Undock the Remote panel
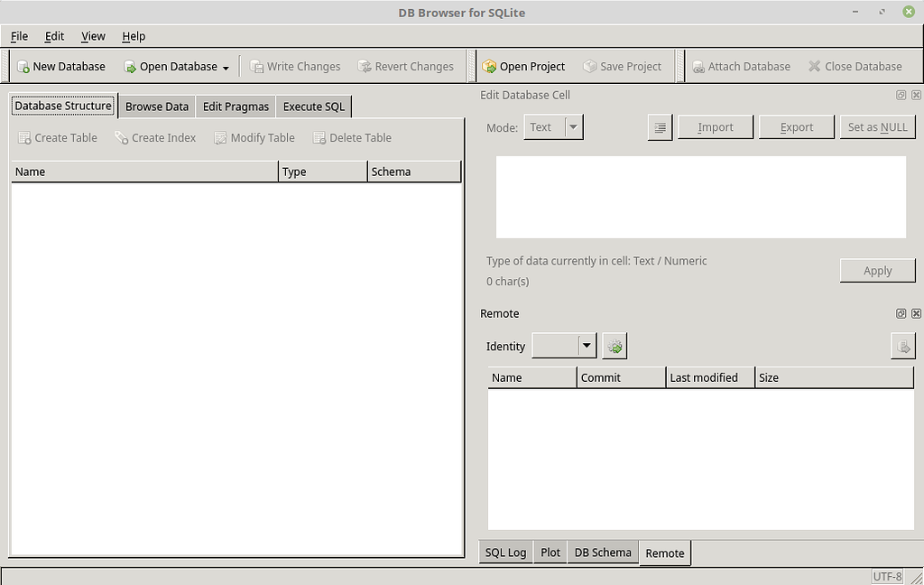The width and height of the screenshot is (924, 585). click(x=900, y=313)
